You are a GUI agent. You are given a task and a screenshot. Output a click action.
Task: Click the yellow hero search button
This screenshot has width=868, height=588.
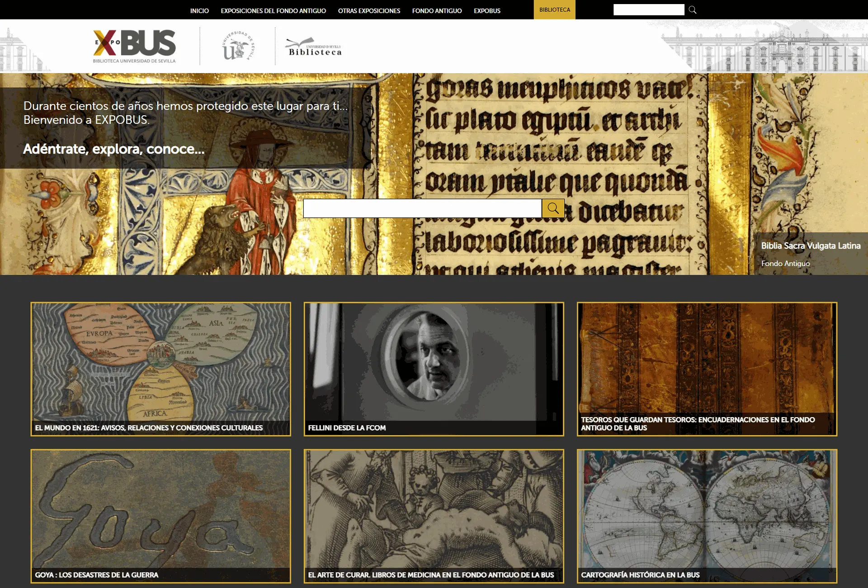pos(553,208)
